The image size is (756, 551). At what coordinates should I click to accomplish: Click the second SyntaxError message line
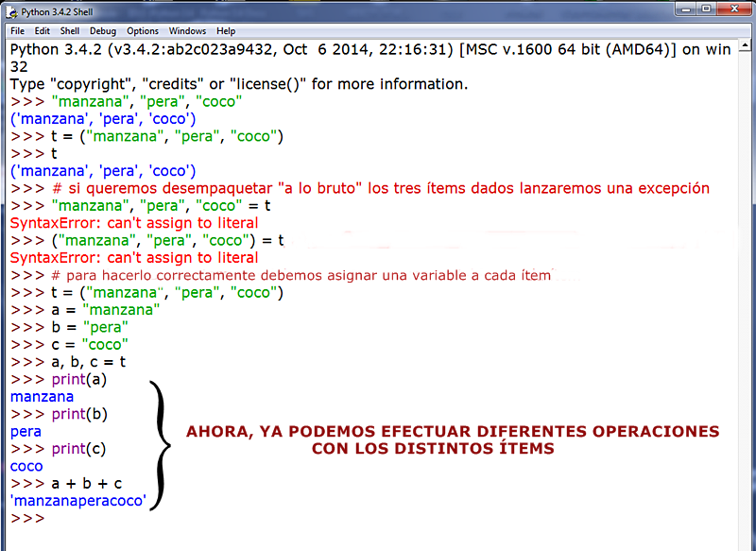click(x=131, y=257)
